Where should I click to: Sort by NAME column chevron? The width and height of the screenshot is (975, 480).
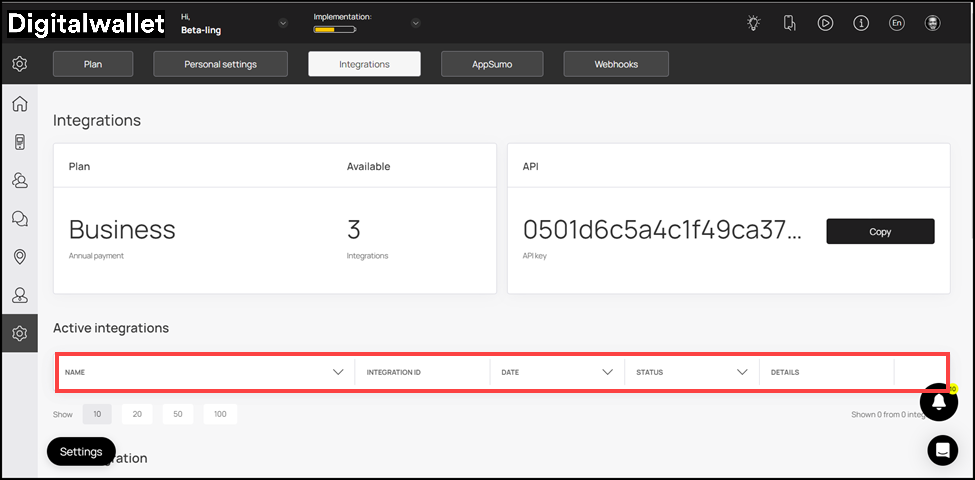coord(338,372)
